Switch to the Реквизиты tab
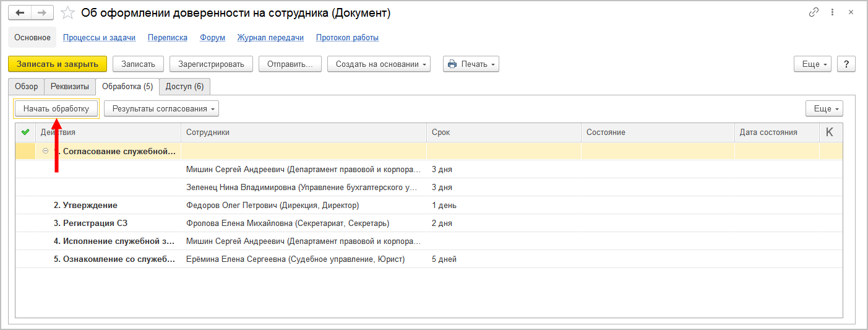Screen dimensions: 868x330 click(69, 86)
